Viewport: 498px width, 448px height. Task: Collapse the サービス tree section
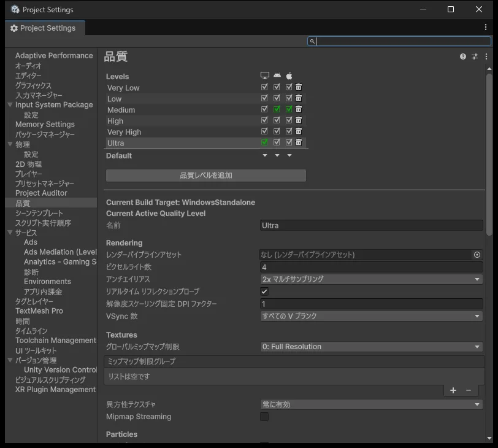[x=10, y=233]
